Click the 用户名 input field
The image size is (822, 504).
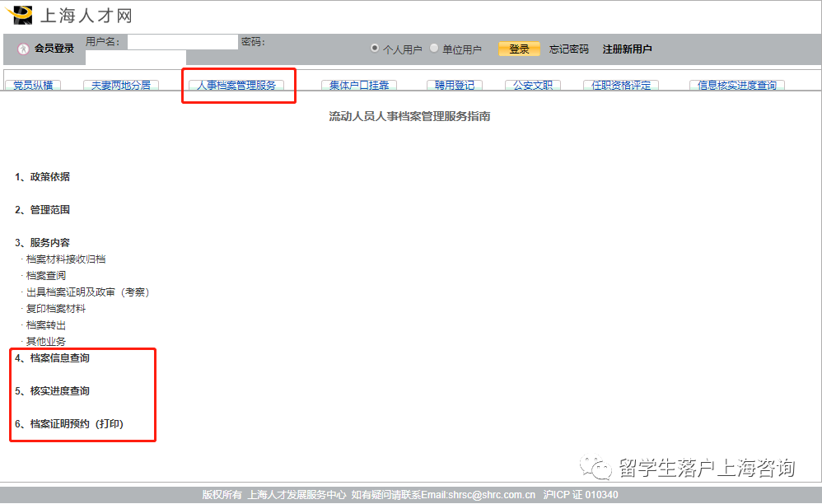coord(182,40)
